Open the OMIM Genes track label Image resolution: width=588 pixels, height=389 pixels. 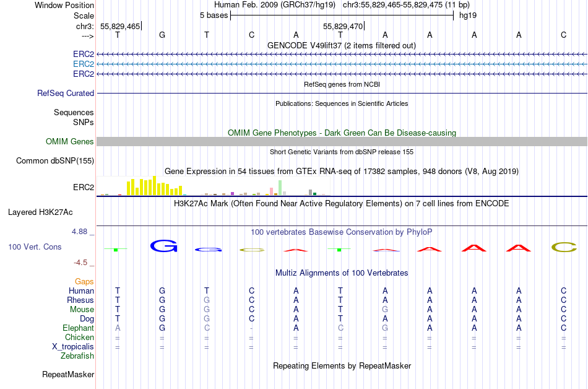[x=70, y=141]
